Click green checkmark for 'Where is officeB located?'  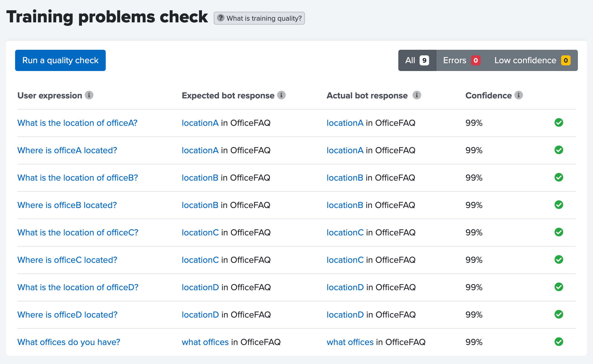pos(559,205)
